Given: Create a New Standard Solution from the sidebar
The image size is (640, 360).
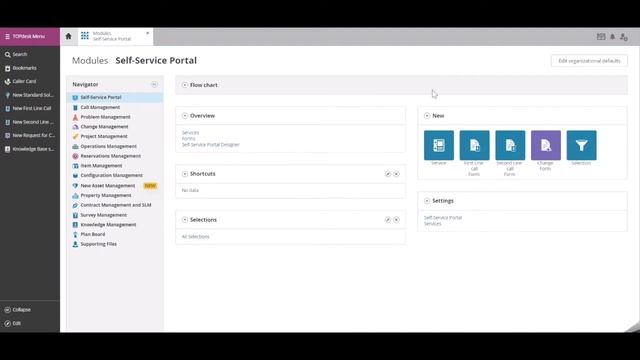Looking at the screenshot, I should click(x=29, y=95).
